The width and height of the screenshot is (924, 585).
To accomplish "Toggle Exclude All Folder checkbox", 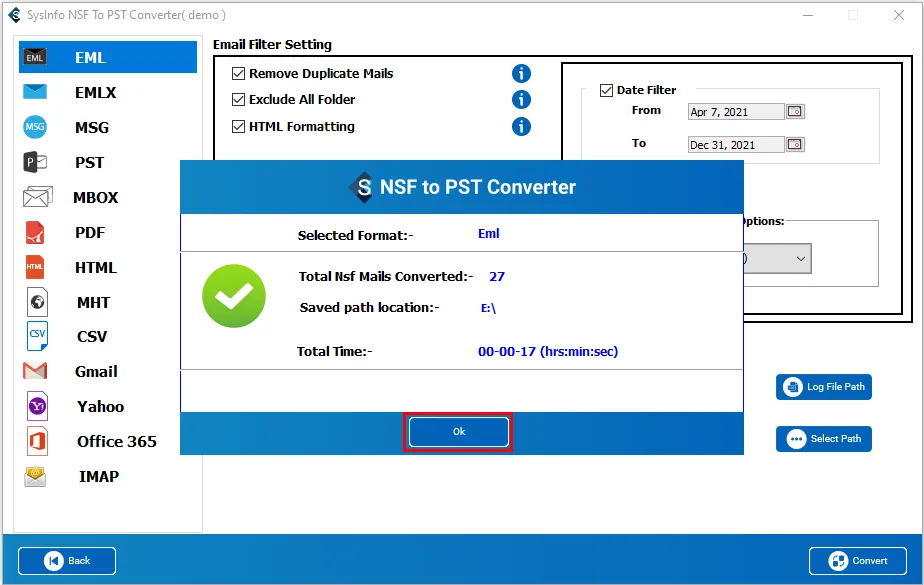I will coord(238,100).
